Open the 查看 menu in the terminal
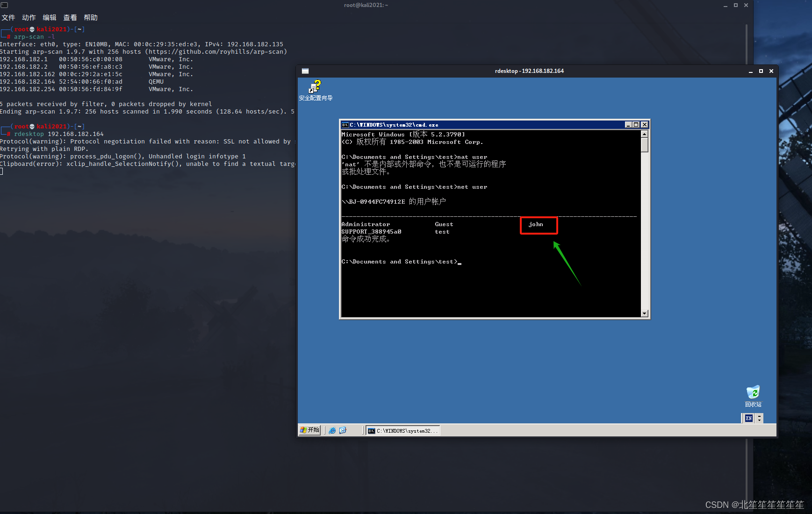Screen dimensions: 812x514 [70, 17]
